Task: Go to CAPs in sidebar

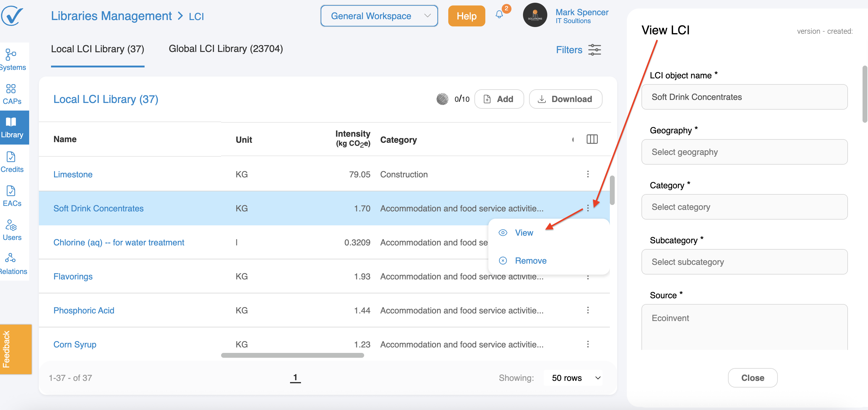Action: pos(12,94)
